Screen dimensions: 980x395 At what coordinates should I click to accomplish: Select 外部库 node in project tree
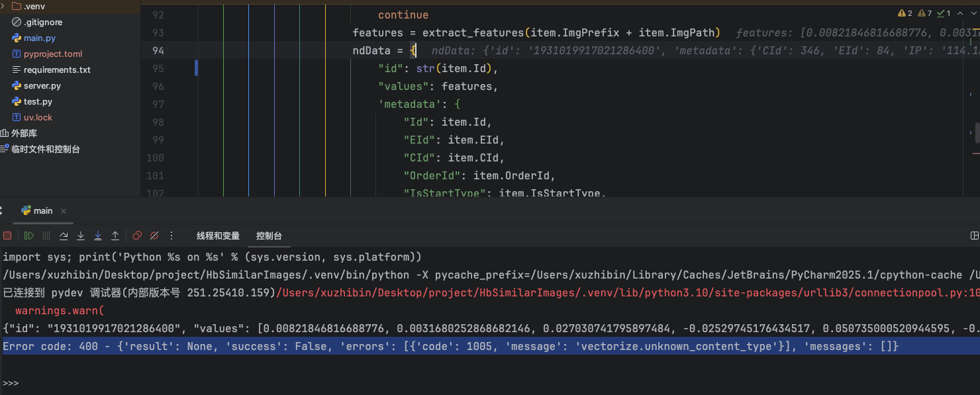click(x=24, y=133)
